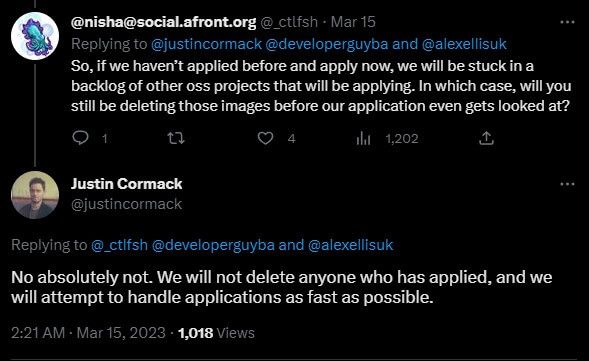The image size is (589, 361).
Task: Open analytics via the bar chart icon
Action: [363, 139]
